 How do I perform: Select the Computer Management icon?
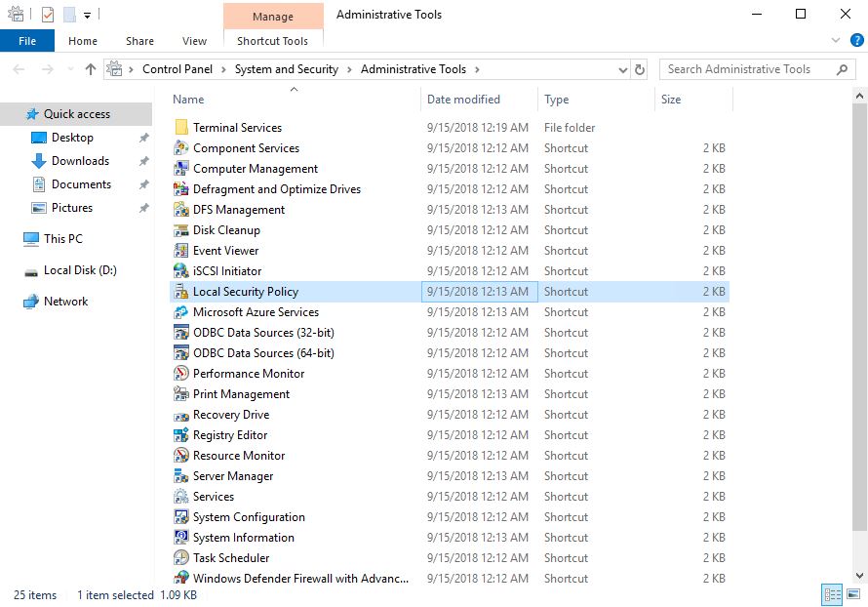pyautogui.click(x=181, y=169)
